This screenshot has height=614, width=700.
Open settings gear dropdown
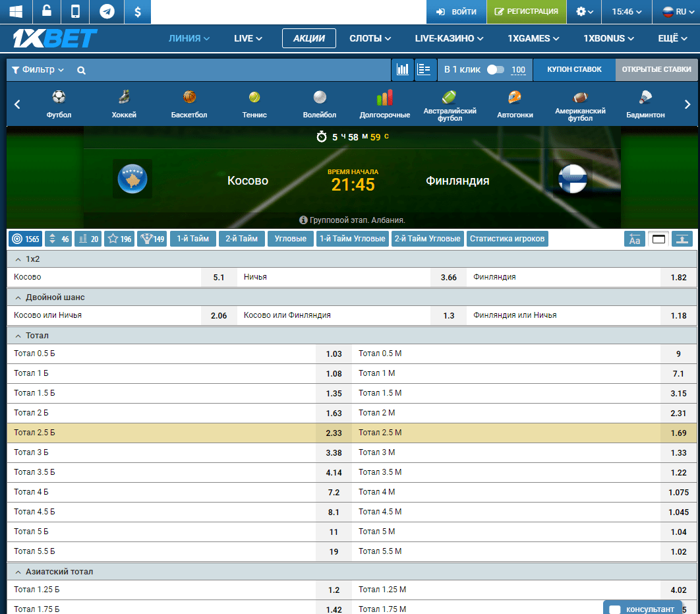tap(584, 12)
